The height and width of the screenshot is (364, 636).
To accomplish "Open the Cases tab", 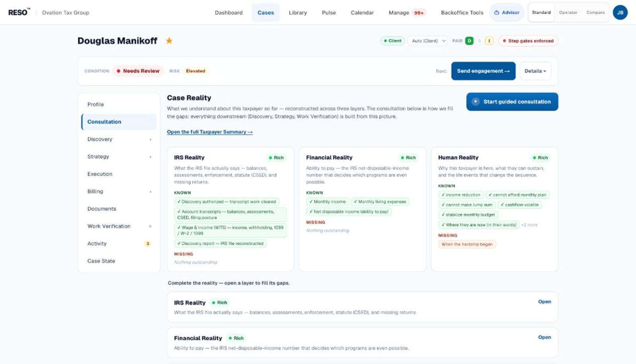I will coord(266,12).
